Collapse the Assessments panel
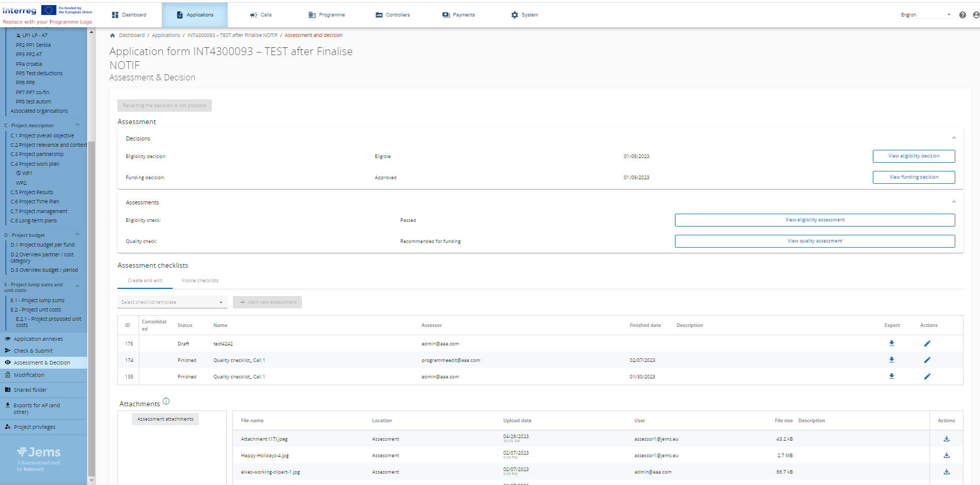The height and width of the screenshot is (485, 980). [953, 202]
